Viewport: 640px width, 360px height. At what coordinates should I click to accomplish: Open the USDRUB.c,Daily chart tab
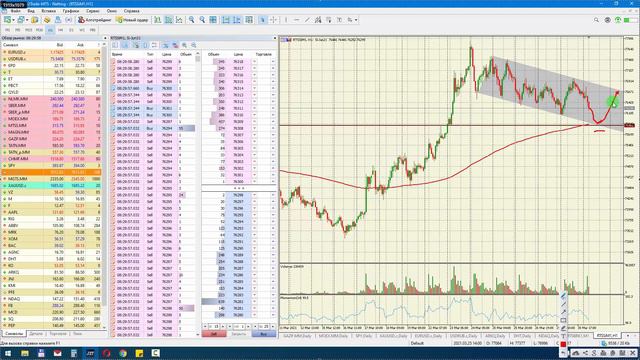[463, 336]
